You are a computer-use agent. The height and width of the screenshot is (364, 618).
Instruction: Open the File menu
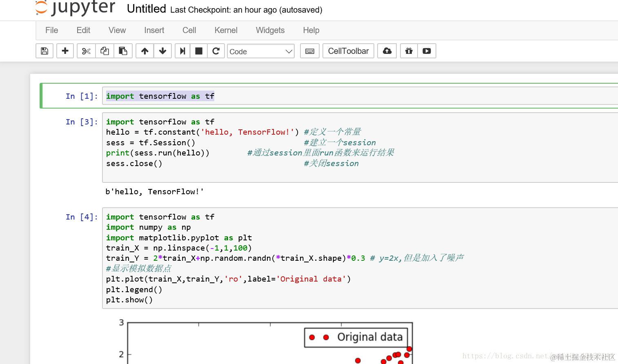point(52,30)
